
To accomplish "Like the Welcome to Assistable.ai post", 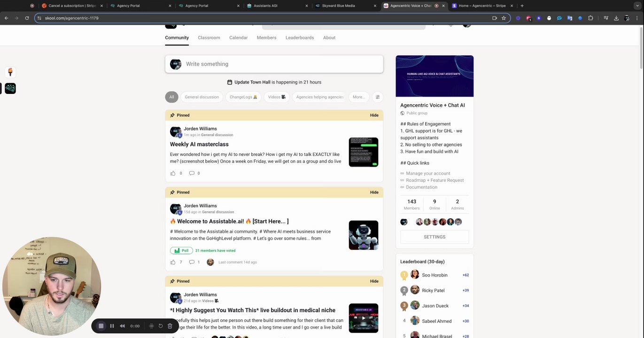I will (173, 262).
